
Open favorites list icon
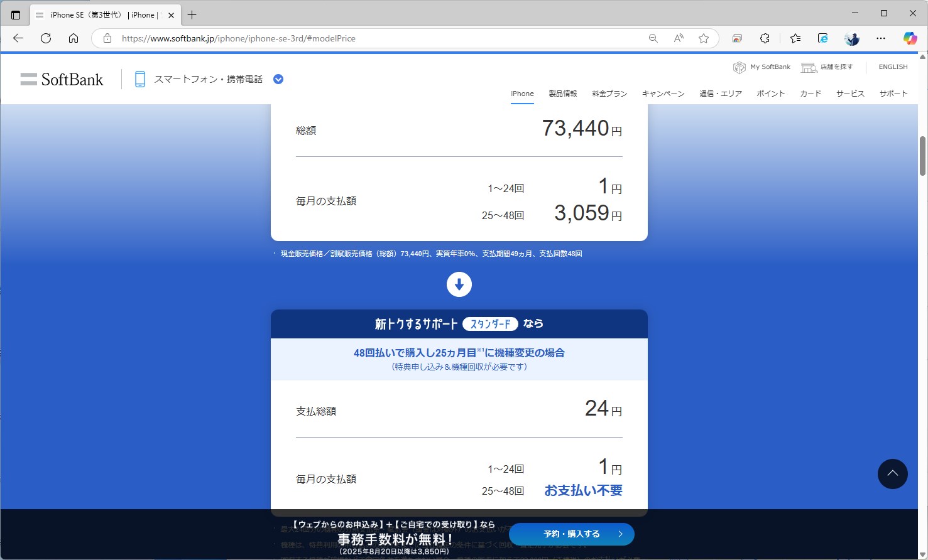pyautogui.click(x=795, y=38)
